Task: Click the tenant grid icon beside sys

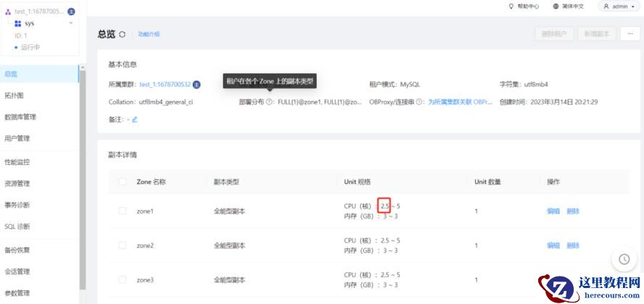Action: tap(17, 23)
